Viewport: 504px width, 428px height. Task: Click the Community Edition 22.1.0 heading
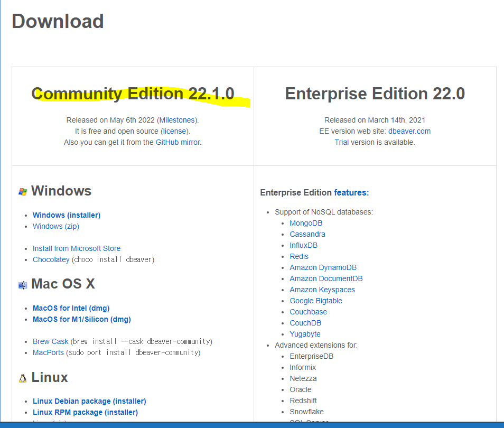coord(133,94)
